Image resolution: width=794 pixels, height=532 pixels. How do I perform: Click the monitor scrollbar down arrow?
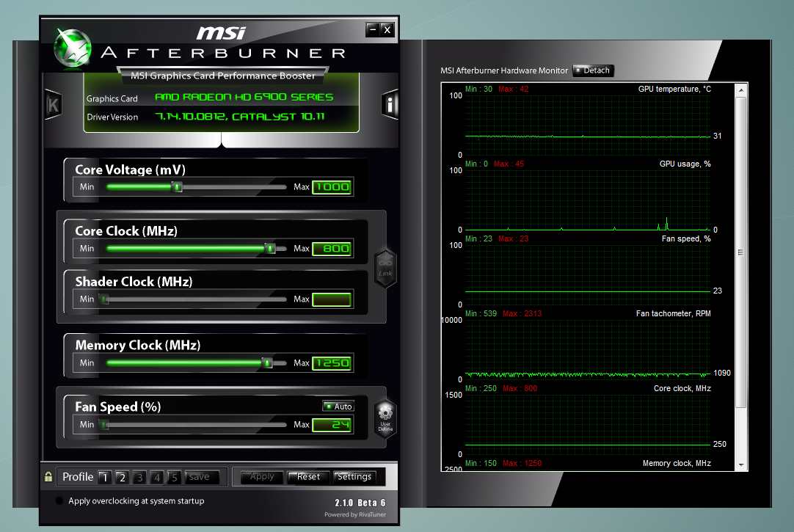741,464
